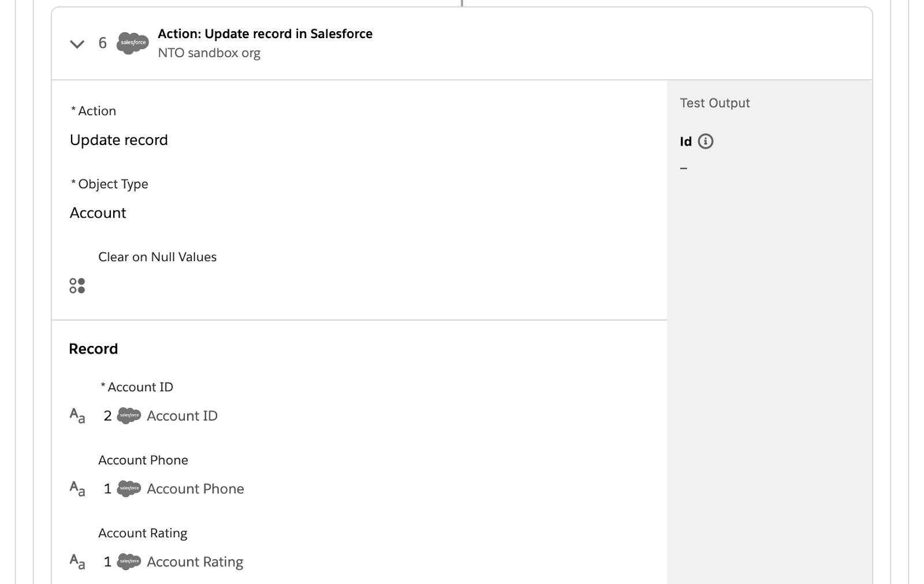Screen dimensions: 924x584
Task: Collapse step 6 with the chevron
Action: pos(77,44)
